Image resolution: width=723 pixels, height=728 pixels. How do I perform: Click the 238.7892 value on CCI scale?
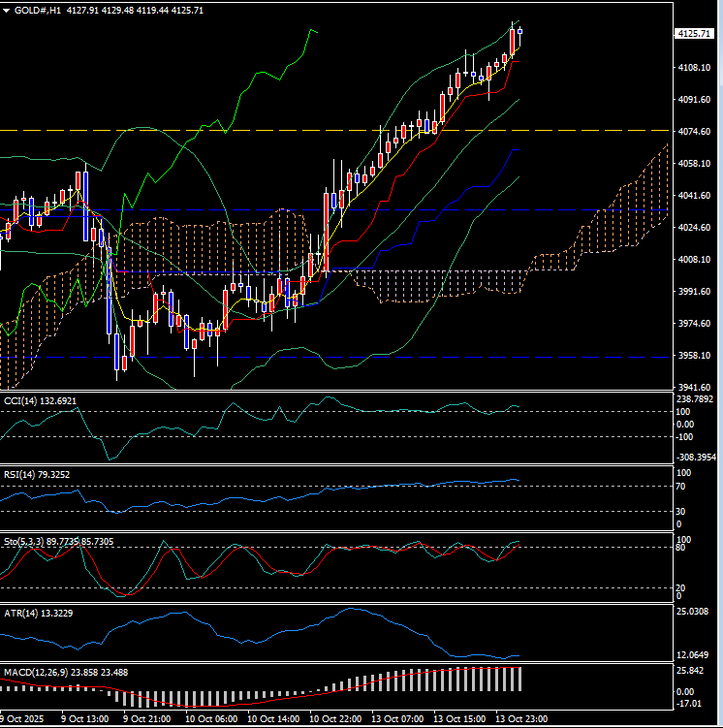695,398
